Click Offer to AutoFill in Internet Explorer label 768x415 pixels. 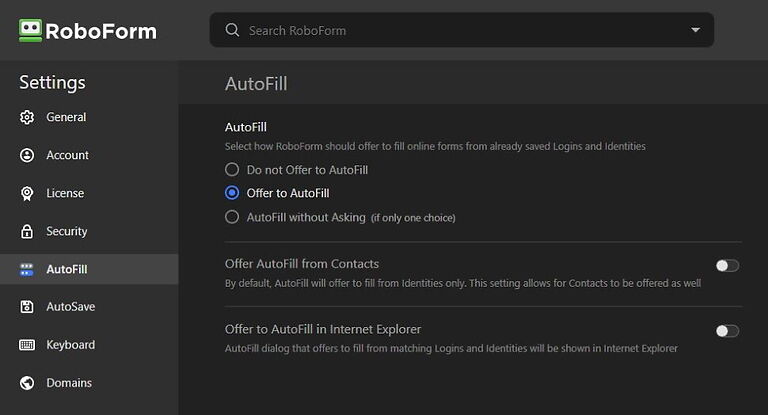tap(323, 329)
